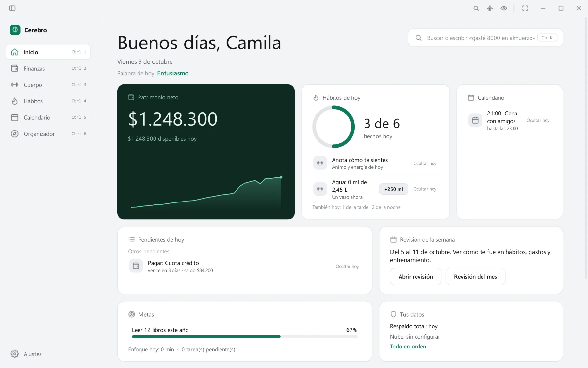Screen dimensions: 588x368
Task: Click the calendar icon by Revisión de la semana
Action: (393, 239)
